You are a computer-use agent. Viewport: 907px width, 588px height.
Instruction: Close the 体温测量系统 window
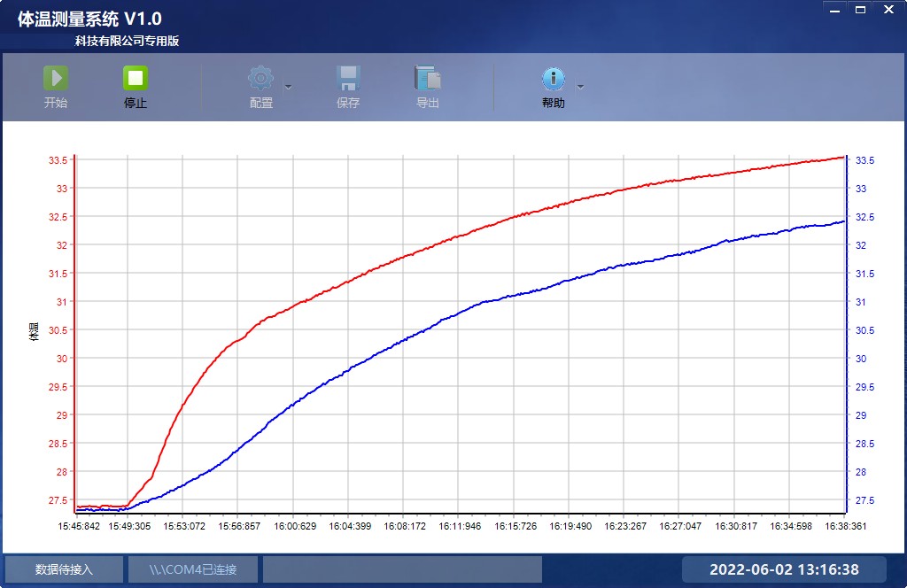(889, 10)
